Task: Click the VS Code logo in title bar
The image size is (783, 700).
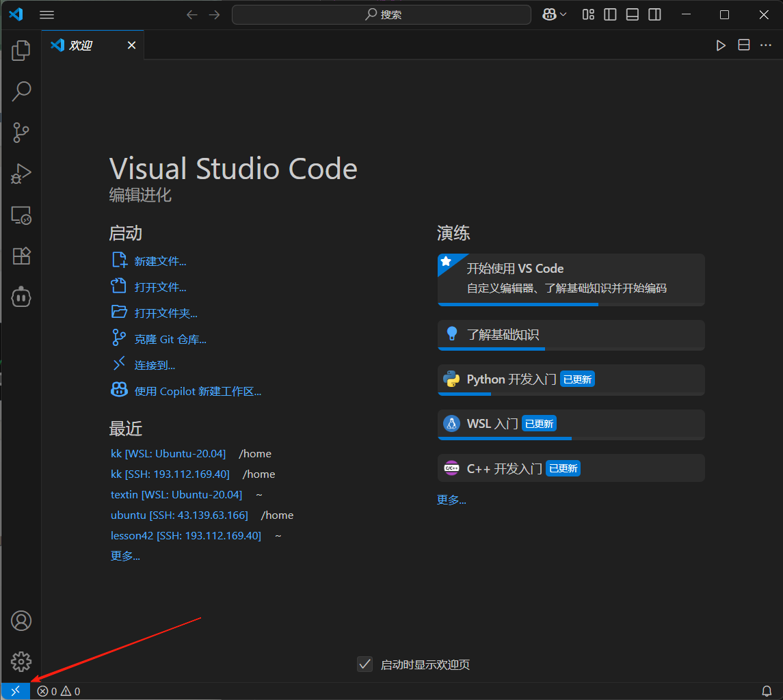Action: 16,14
